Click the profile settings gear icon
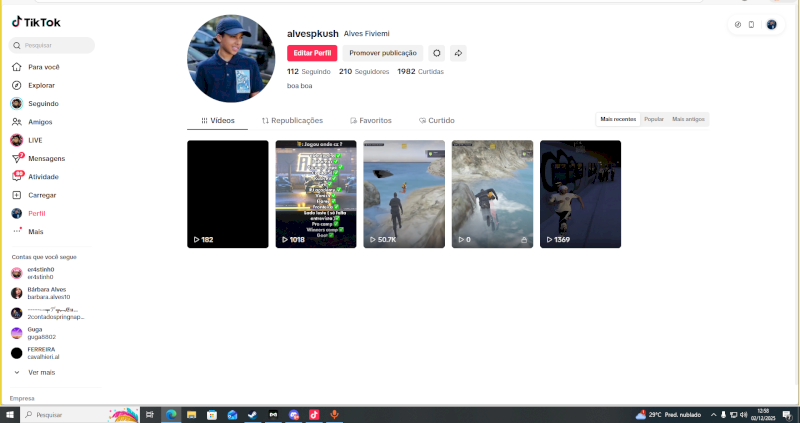 pyautogui.click(x=436, y=53)
